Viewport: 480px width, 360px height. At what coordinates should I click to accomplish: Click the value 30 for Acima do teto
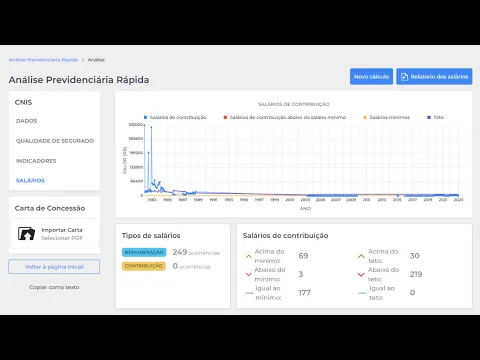[x=415, y=256]
